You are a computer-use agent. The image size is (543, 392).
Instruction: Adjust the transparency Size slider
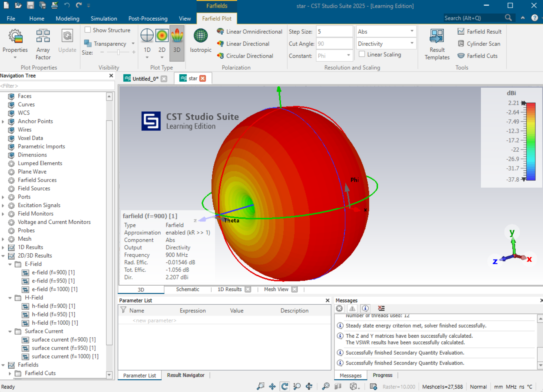(x=118, y=52)
